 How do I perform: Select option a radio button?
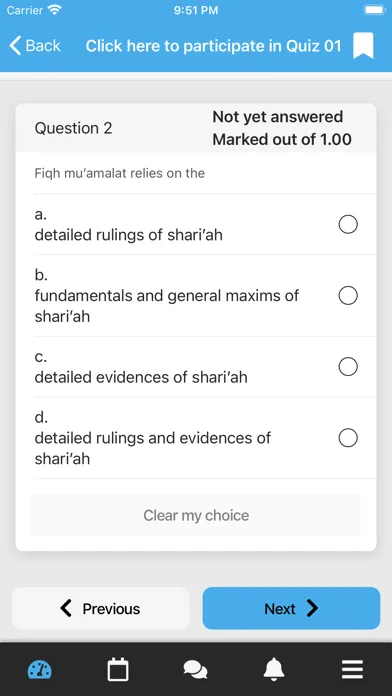(x=348, y=224)
